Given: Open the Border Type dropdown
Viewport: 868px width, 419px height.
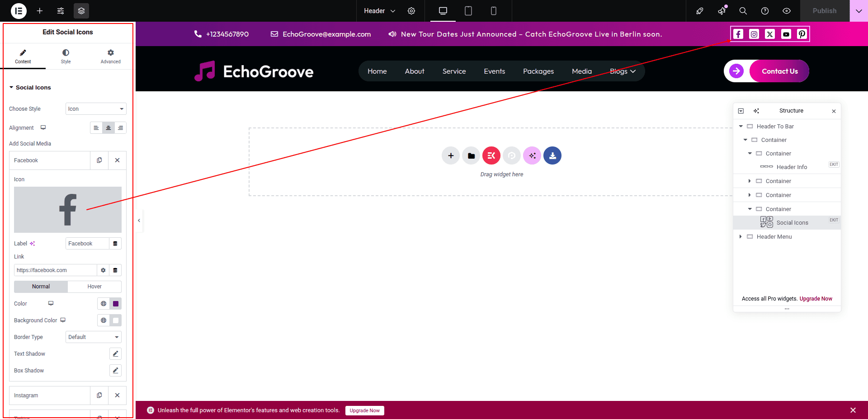Looking at the screenshot, I should coord(93,337).
